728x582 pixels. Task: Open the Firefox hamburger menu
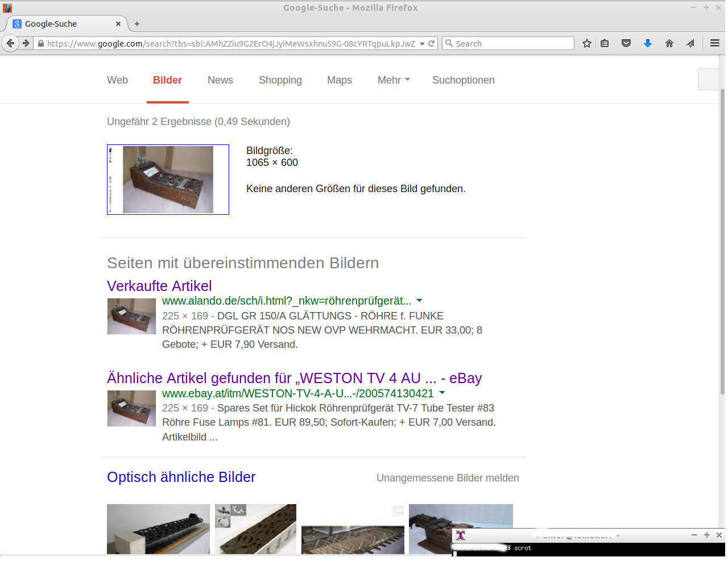[x=715, y=43]
